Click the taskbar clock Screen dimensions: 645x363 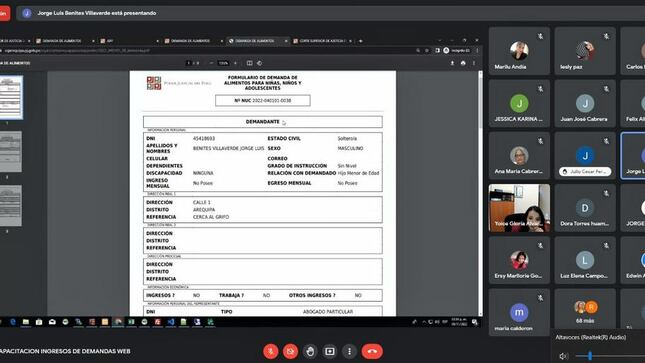459,322
